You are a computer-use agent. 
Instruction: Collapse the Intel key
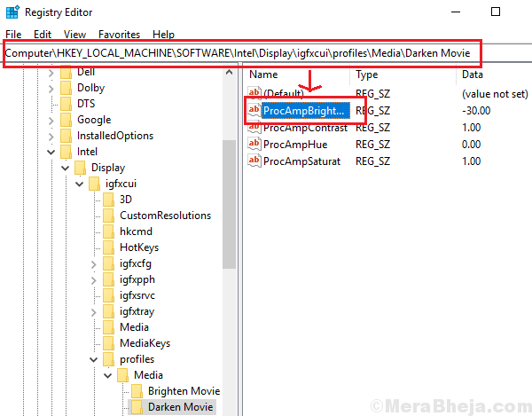(x=51, y=152)
